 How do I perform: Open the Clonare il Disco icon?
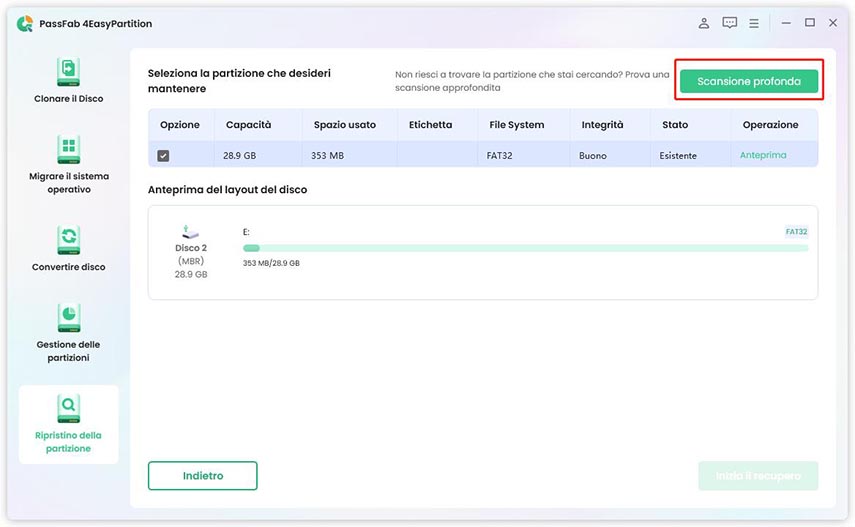[68, 72]
